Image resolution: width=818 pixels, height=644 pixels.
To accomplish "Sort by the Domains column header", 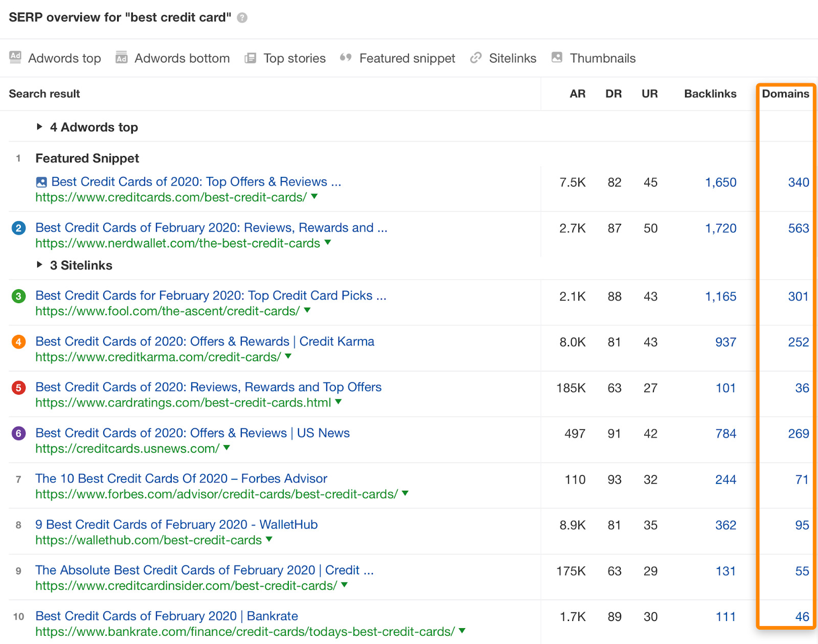I will pyautogui.click(x=786, y=94).
